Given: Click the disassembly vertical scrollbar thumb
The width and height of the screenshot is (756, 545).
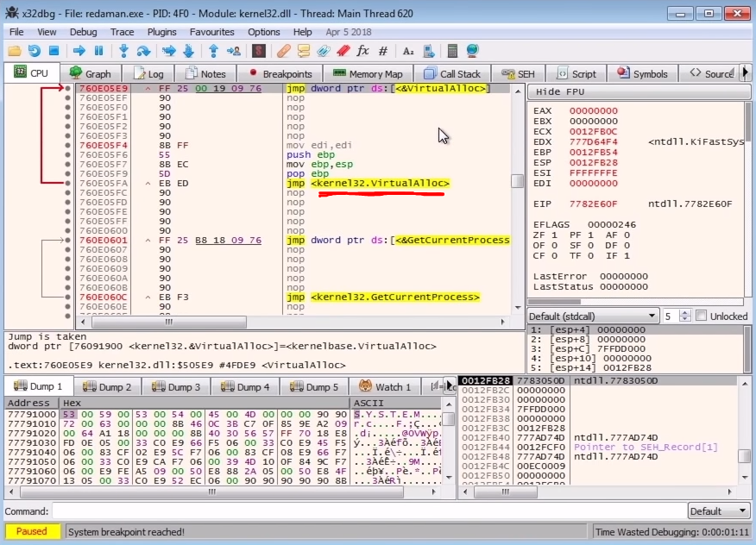Looking at the screenshot, I should coord(517,181).
